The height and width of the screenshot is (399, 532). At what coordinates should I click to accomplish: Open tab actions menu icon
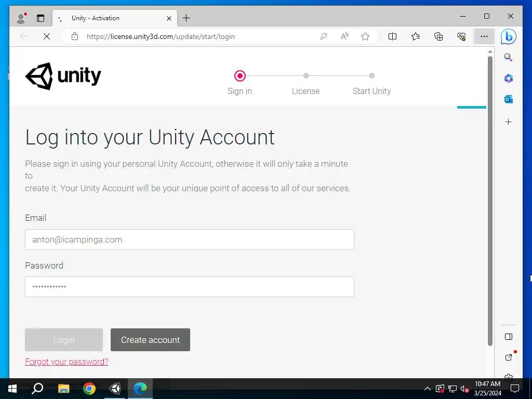[41, 18]
